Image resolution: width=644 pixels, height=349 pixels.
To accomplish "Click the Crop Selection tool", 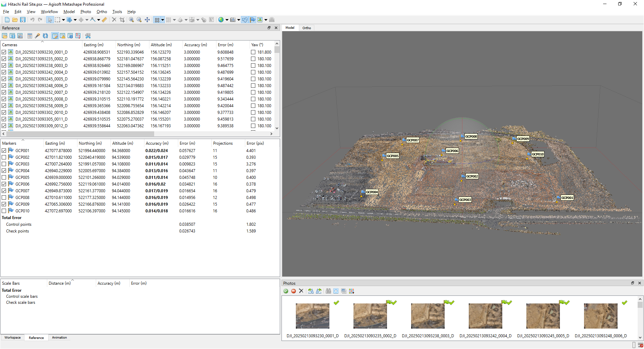I will pyautogui.click(x=122, y=20).
